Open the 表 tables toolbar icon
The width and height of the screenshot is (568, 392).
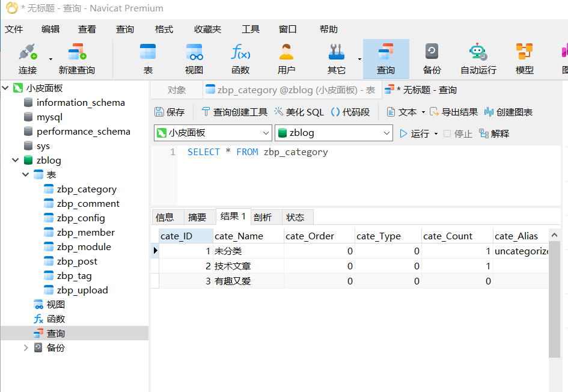click(148, 59)
